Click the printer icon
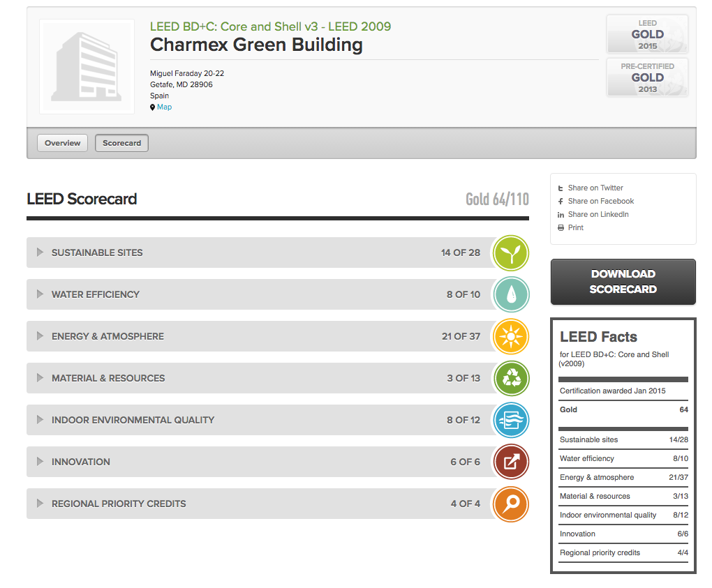This screenshot has height=588, width=712. (561, 228)
